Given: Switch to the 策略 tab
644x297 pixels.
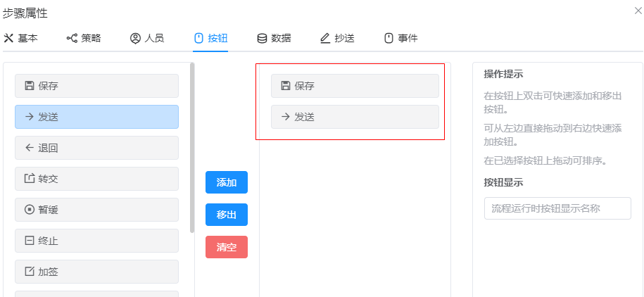Looking at the screenshot, I should coord(84,38).
